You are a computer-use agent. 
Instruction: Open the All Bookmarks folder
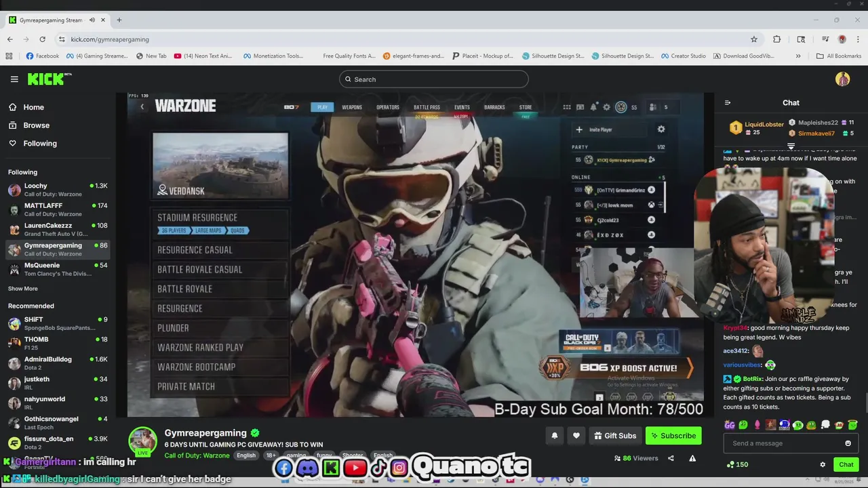pos(838,56)
